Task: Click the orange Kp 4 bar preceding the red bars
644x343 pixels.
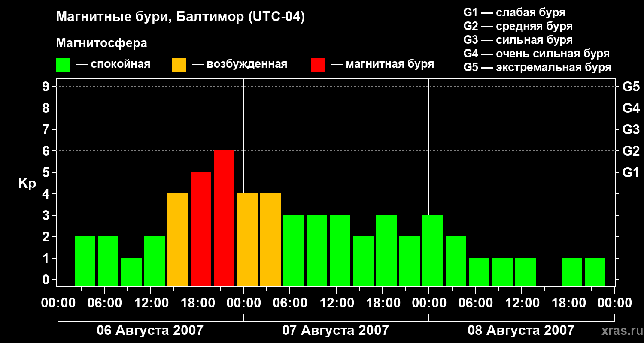Action: click(x=178, y=240)
